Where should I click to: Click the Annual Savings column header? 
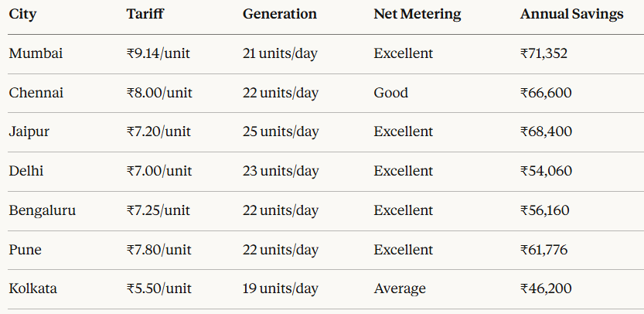pyautogui.click(x=572, y=15)
